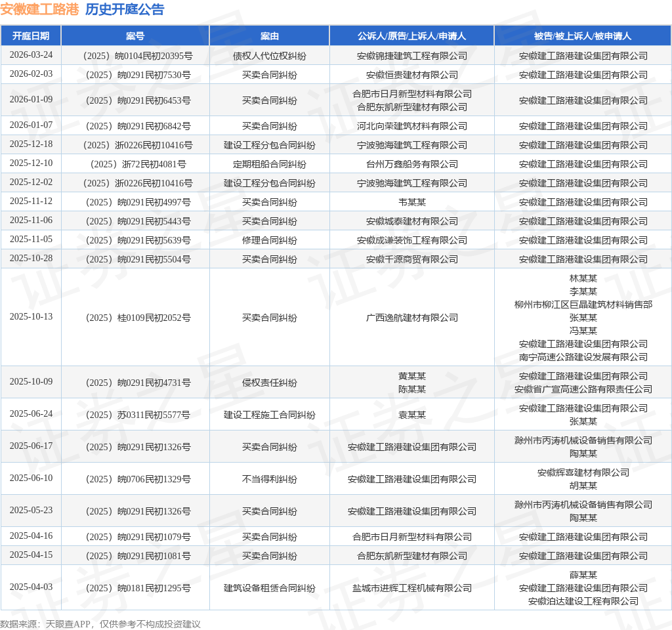
Task: Click the 案号 column header
Action: tap(135, 36)
